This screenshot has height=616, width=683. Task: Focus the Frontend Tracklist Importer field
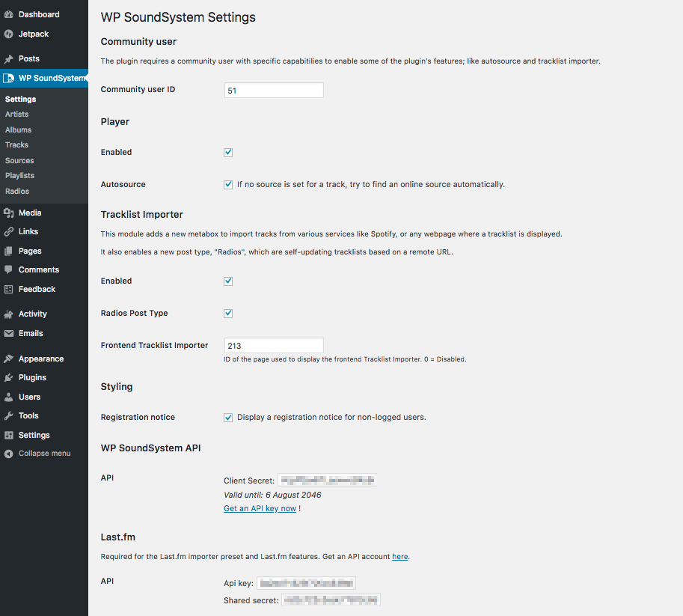(274, 346)
